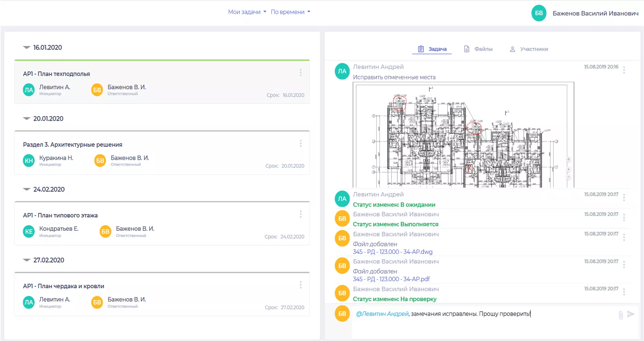Open options menu for Раздел 3 task card
The height and width of the screenshot is (341, 644).
pos(301,144)
